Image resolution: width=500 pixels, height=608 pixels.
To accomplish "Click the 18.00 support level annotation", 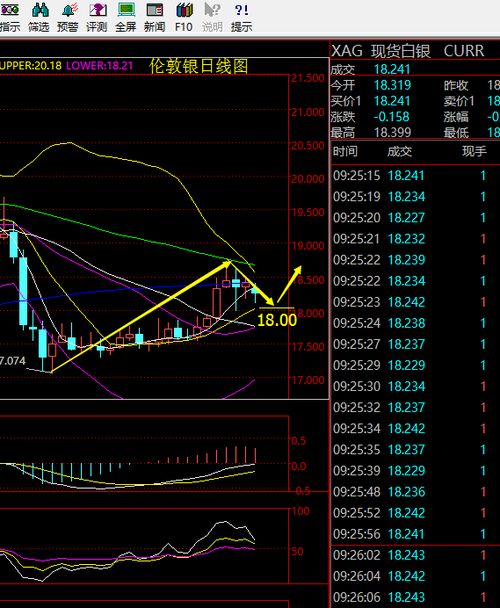I will [x=277, y=320].
